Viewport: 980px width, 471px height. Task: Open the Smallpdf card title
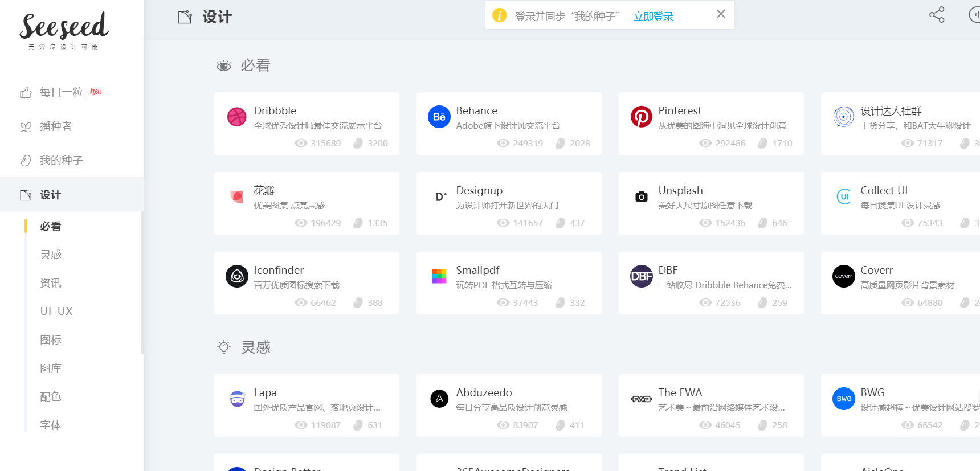coord(477,270)
